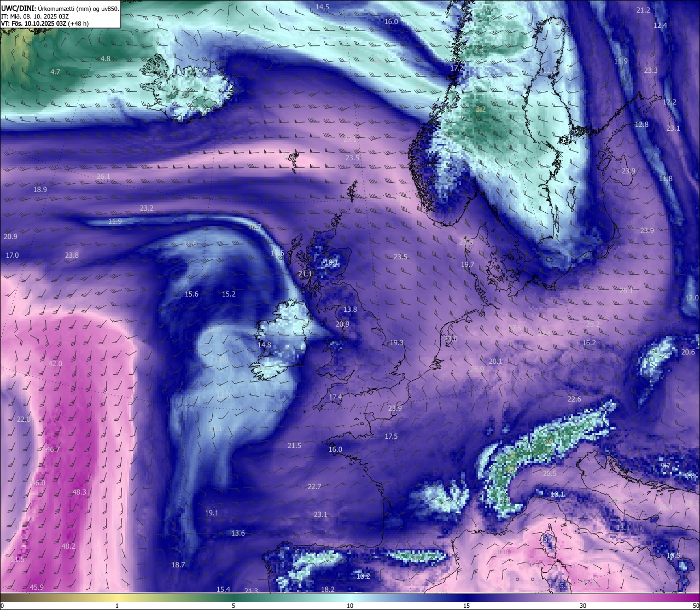
Task: Click the 15 tick on the color scale
Action: tap(466, 606)
